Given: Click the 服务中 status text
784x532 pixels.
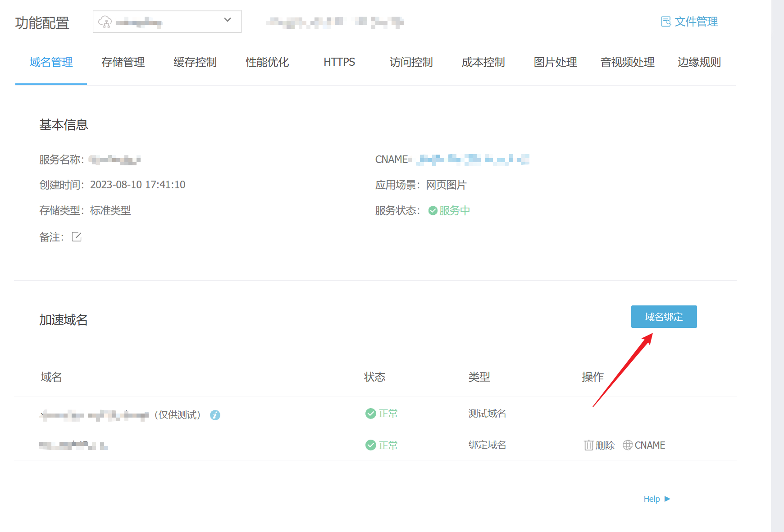Looking at the screenshot, I should tap(455, 210).
